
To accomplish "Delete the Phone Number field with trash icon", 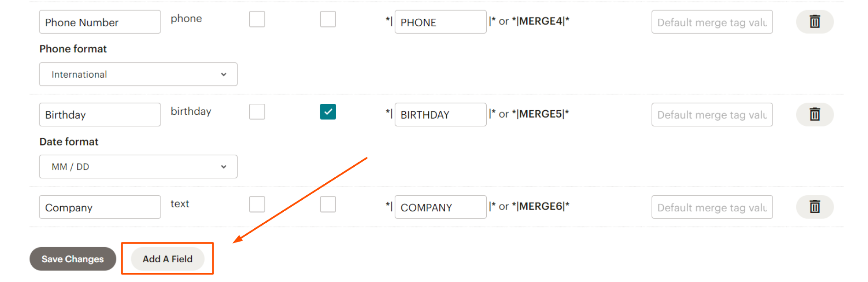I will 814,22.
